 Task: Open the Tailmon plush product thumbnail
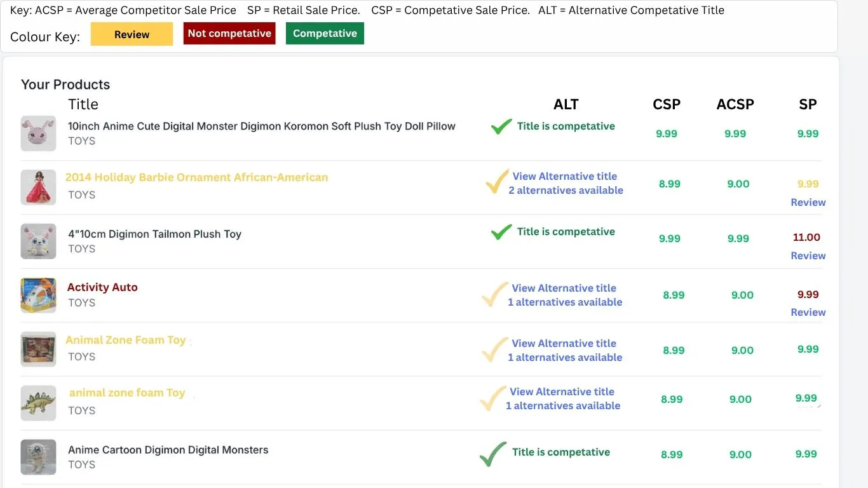(x=38, y=241)
